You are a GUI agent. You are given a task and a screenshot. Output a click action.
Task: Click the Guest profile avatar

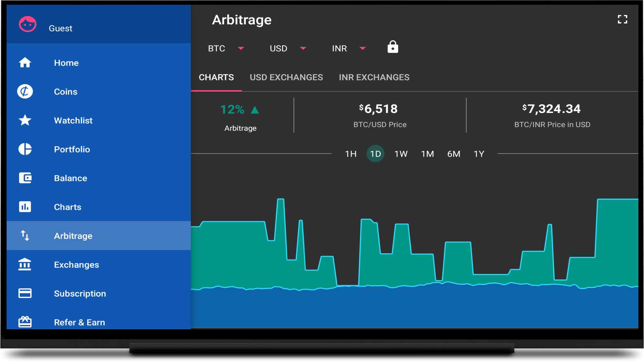28,24
